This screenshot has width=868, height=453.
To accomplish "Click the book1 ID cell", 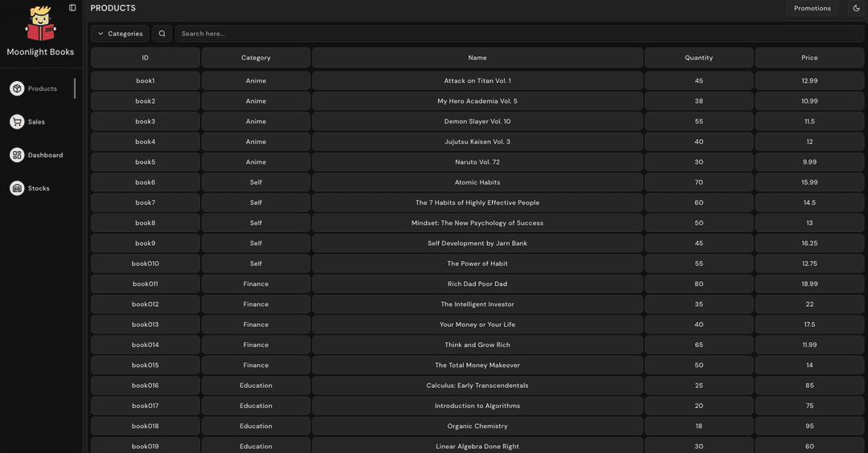I will click(145, 81).
